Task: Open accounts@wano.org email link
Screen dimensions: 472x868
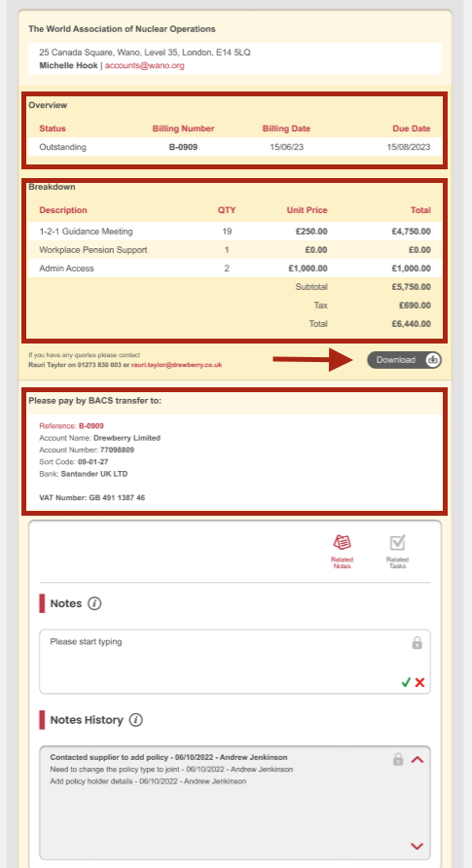Action: 144,65
